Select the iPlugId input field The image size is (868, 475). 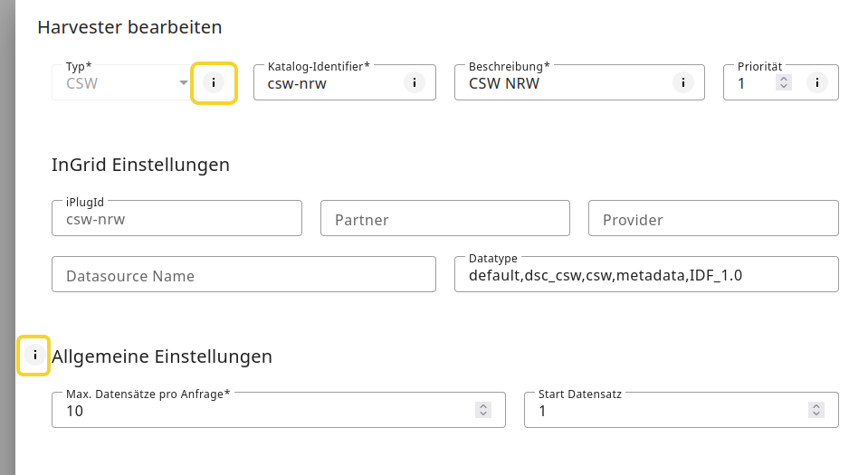(176, 219)
